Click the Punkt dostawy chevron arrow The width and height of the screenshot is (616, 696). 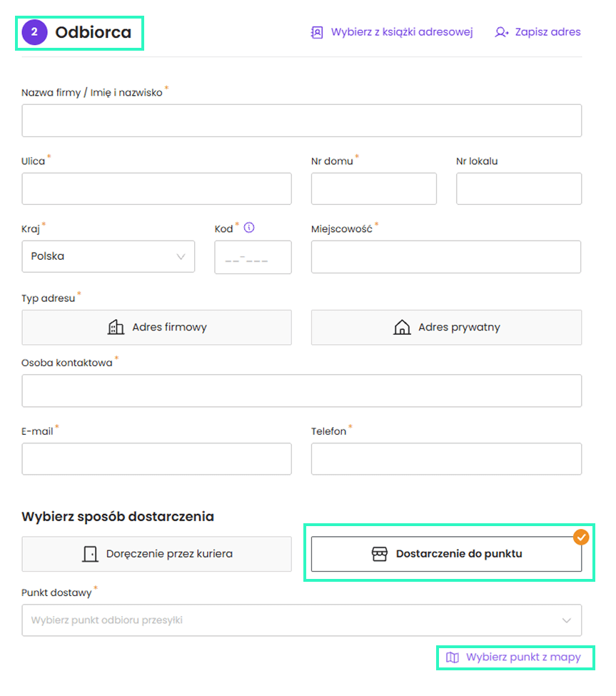click(x=567, y=620)
